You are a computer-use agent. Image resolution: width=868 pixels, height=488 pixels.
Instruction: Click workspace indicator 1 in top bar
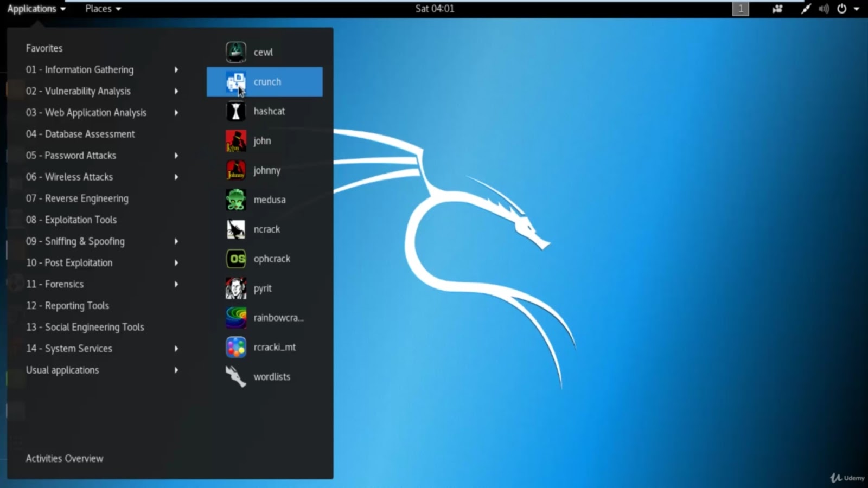tap(740, 8)
